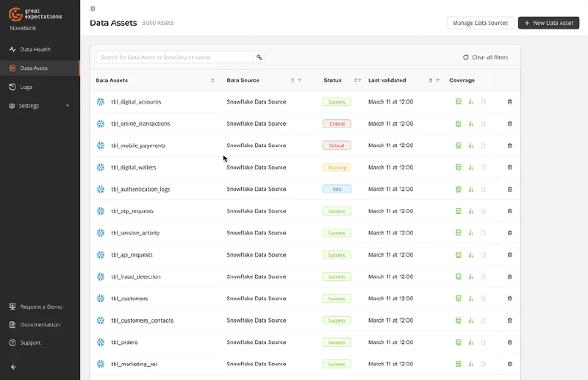
Task: Toggle sort order on Last validated column
Action: (x=431, y=80)
